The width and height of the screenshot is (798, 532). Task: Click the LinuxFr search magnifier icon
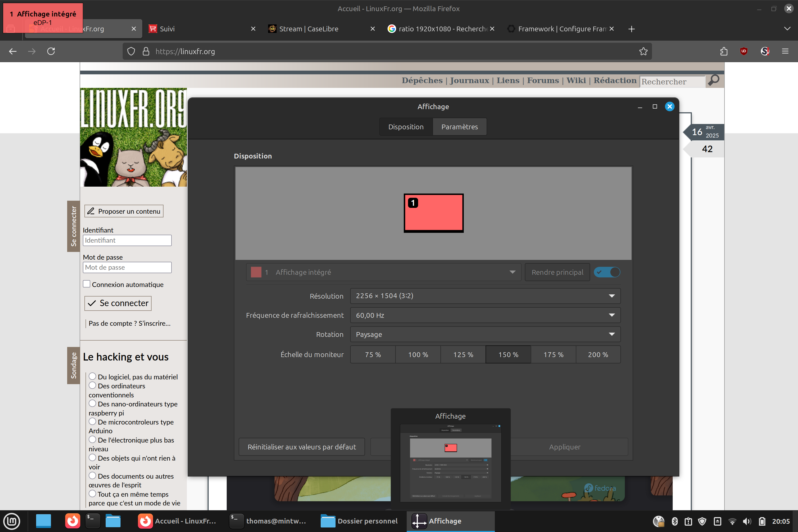(714, 80)
